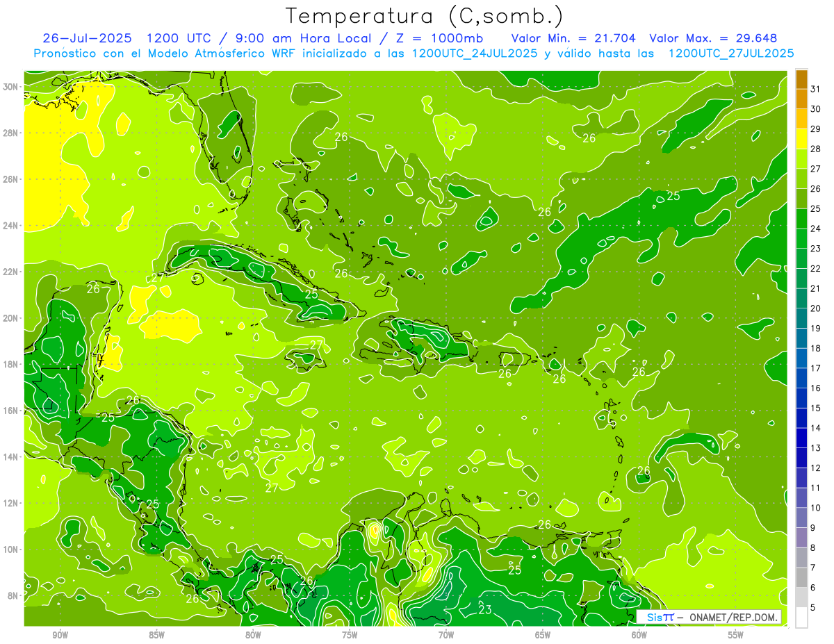Click the '55W' longitude axis label
The width and height of the screenshot is (834, 644).
tap(736, 634)
